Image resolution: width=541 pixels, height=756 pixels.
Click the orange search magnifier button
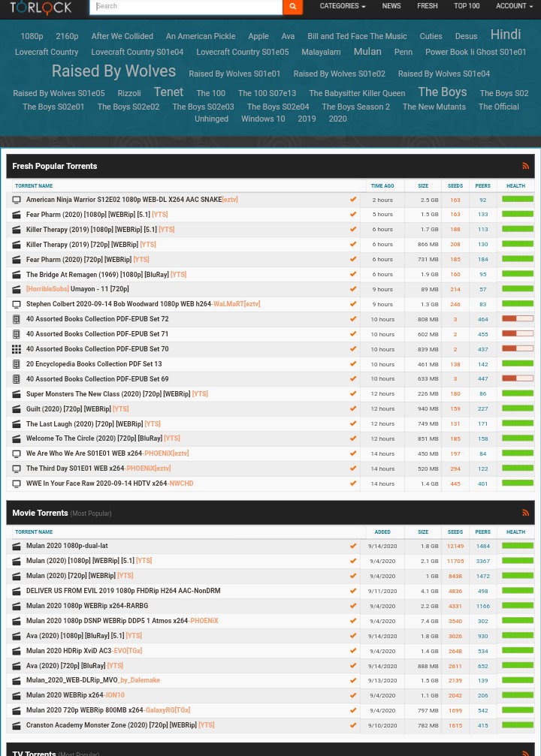click(x=292, y=7)
